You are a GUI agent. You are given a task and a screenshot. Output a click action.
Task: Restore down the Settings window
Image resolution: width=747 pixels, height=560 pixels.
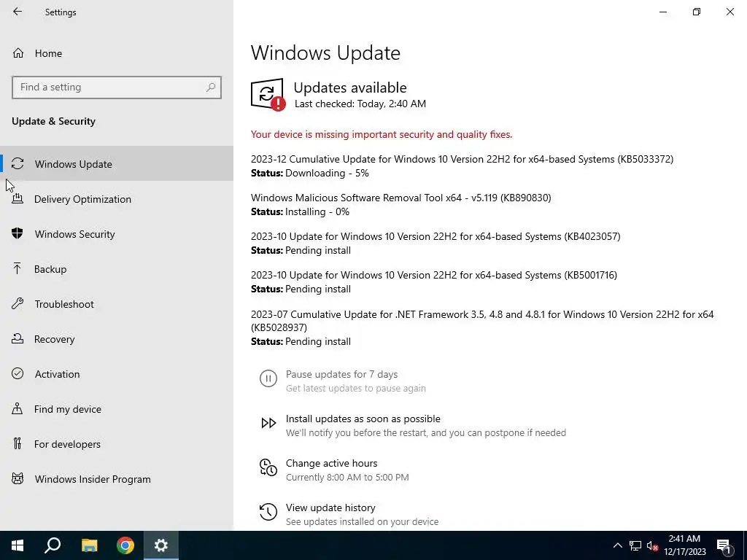tap(697, 12)
